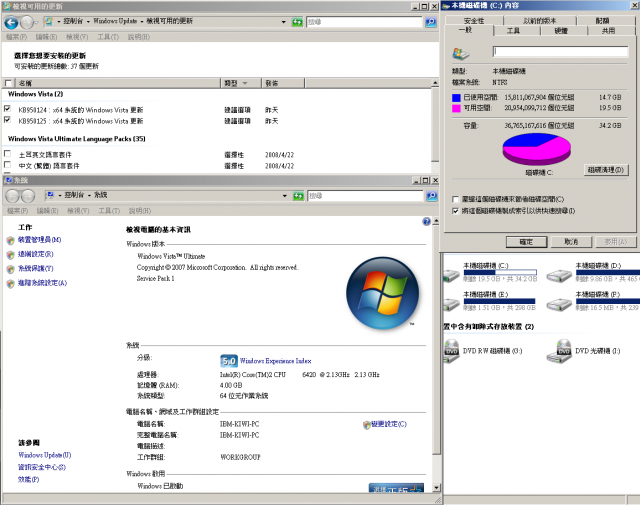Click scroll down arrow in System window
This screenshot has width=640, height=505.
pos(436,487)
